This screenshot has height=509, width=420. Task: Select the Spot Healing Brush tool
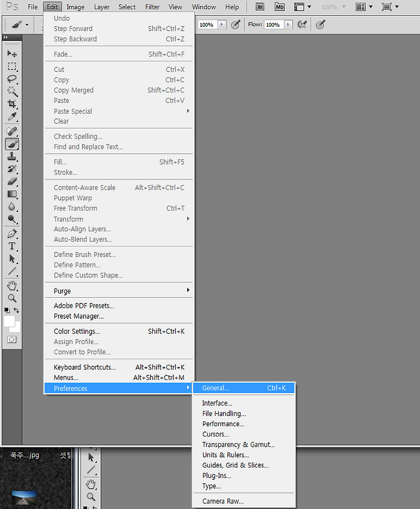coord(12,131)
